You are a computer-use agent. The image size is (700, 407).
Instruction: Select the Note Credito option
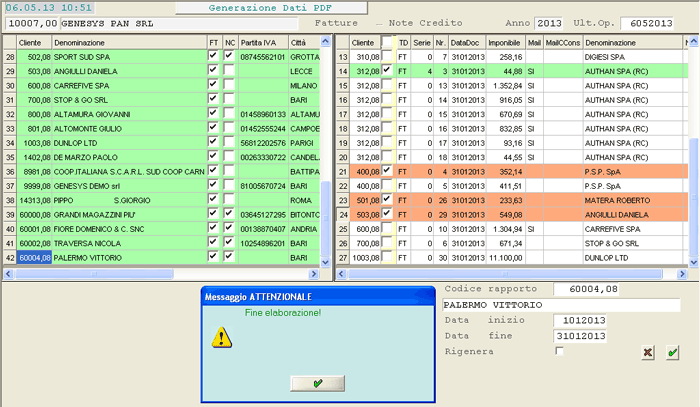point(425,23)
